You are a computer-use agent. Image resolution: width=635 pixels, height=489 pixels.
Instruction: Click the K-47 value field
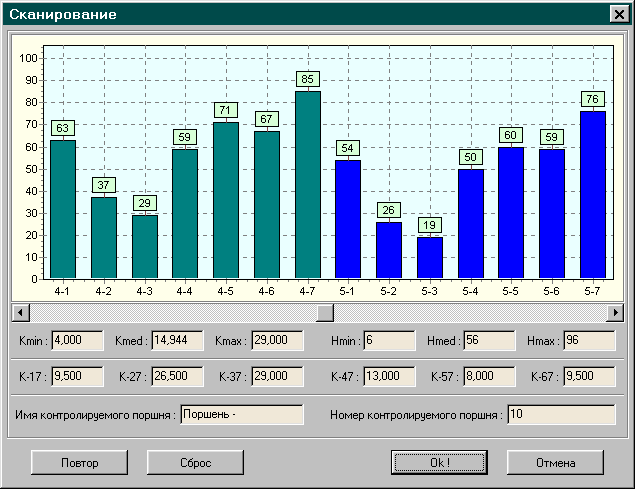tap(389, 376)
